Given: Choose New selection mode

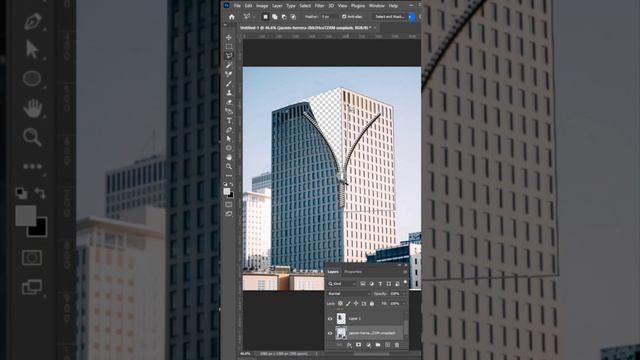Looking at the screenshot, I should click(x=265, y=17).
